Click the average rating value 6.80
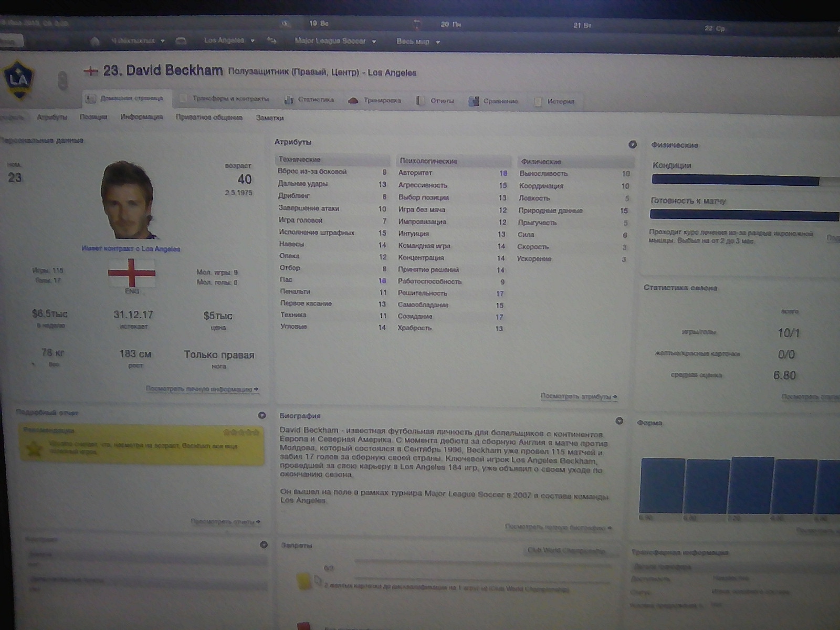The image size is (840, 630). (784, 375)
